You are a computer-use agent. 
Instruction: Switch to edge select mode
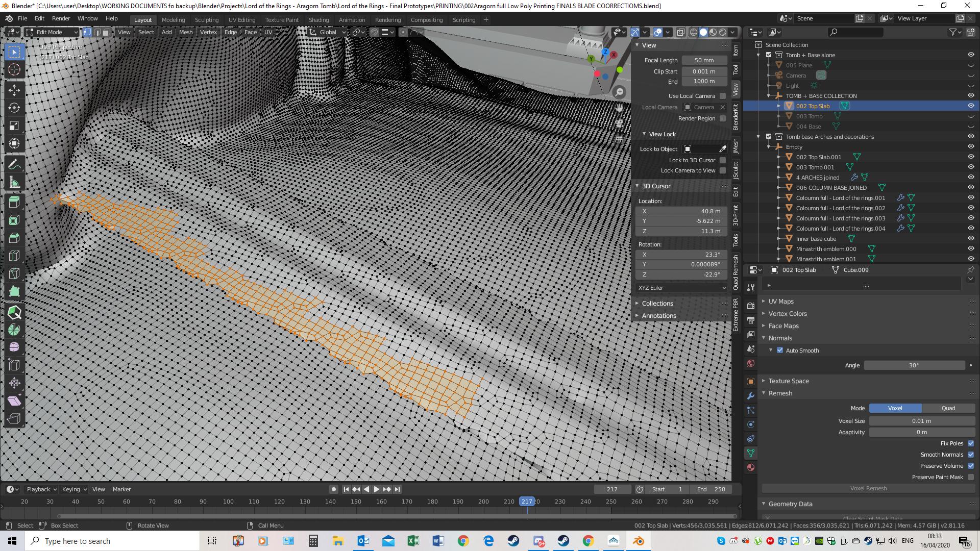pos(96,32)
